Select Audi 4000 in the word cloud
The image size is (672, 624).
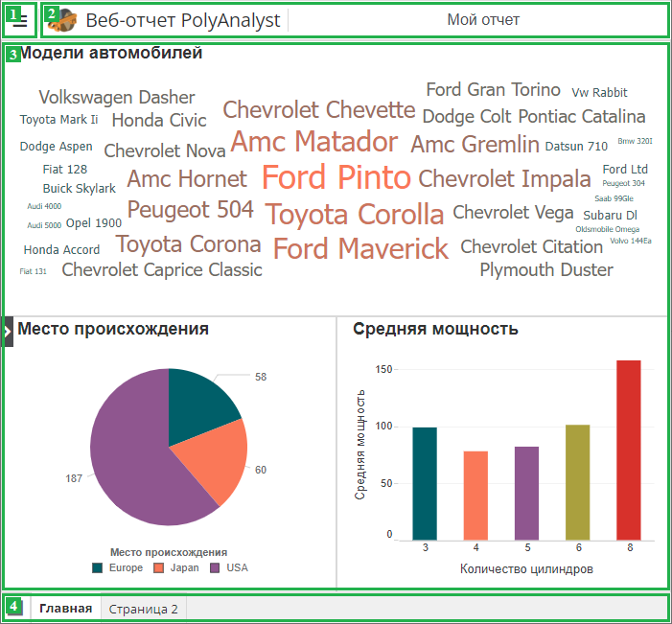pyautogui.click(x=44, y=206)
